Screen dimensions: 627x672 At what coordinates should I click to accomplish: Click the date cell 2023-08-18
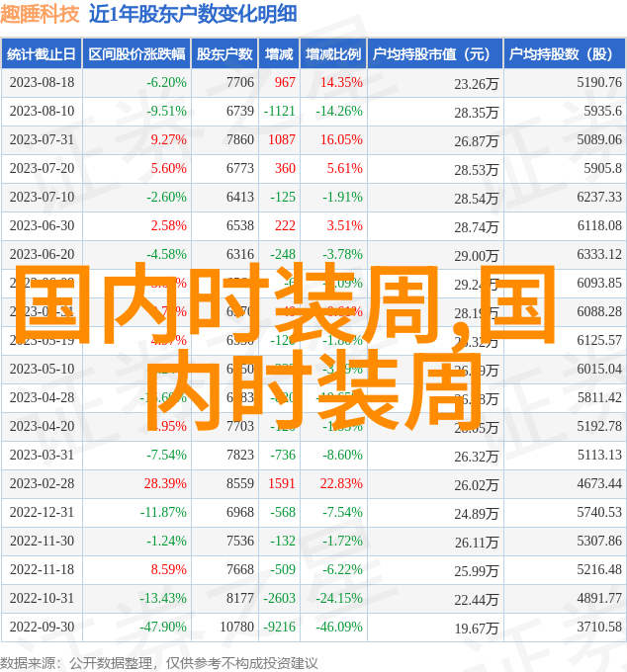42,82
